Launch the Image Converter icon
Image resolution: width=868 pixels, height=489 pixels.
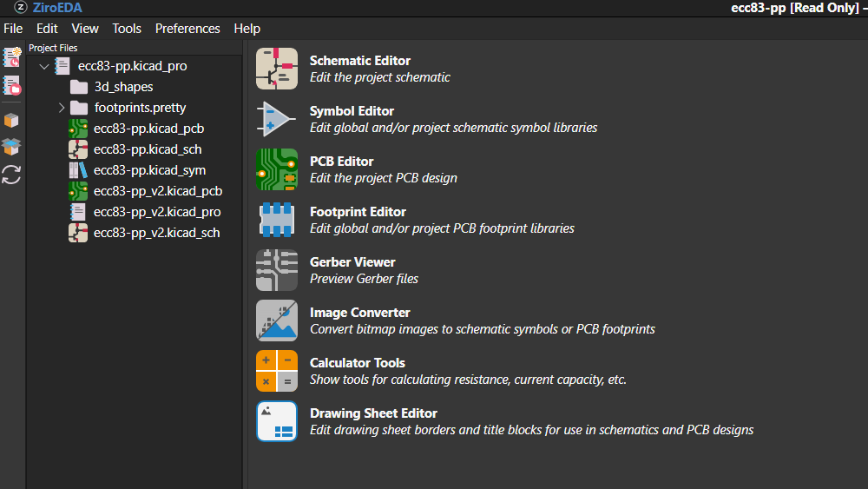277,320
